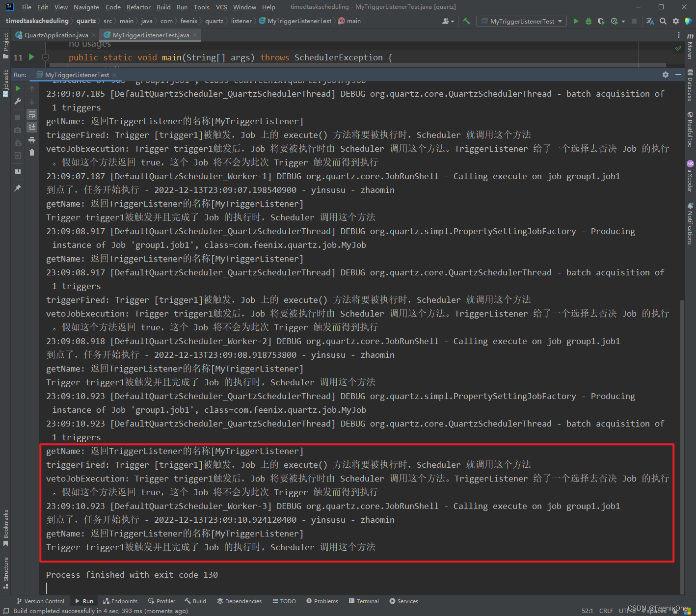The image size is (696, 616).
Task: Switch to QuartzApplication.java tab
Action: click(56, 35)
